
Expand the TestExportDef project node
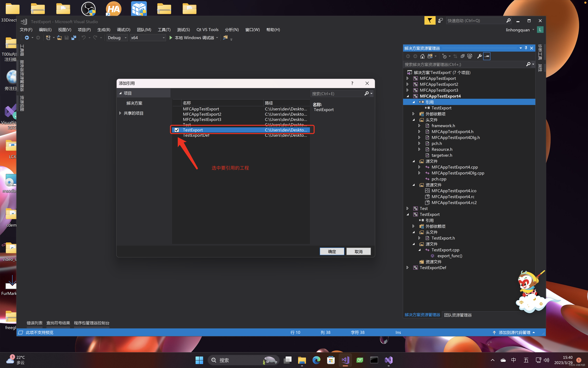tap(408, 267)
